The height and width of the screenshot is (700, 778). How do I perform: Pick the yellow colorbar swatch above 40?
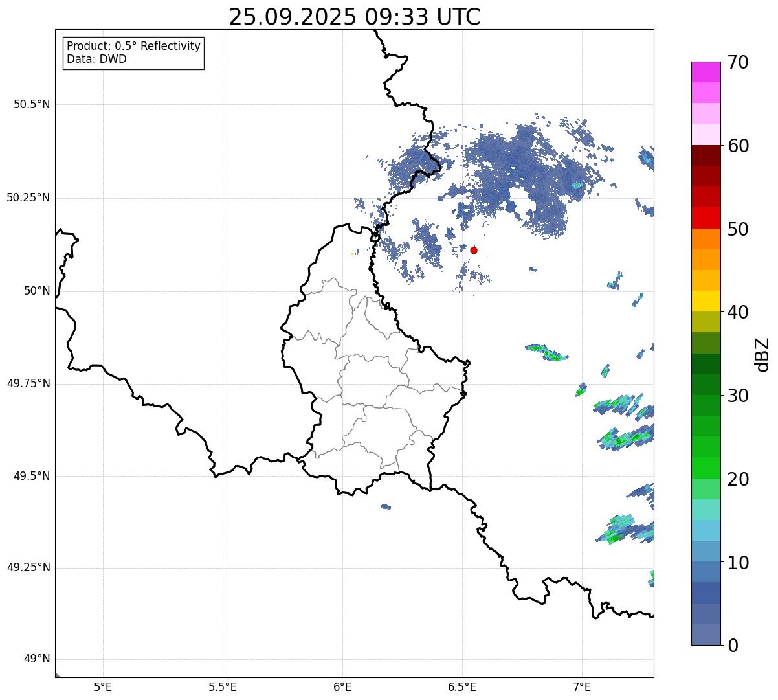[706, 301]
